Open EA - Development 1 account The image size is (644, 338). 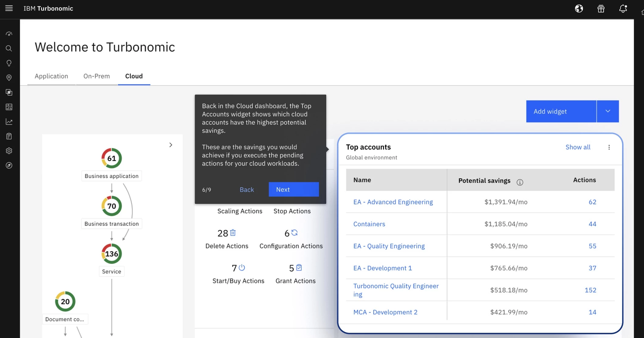(x=382, y=268)
